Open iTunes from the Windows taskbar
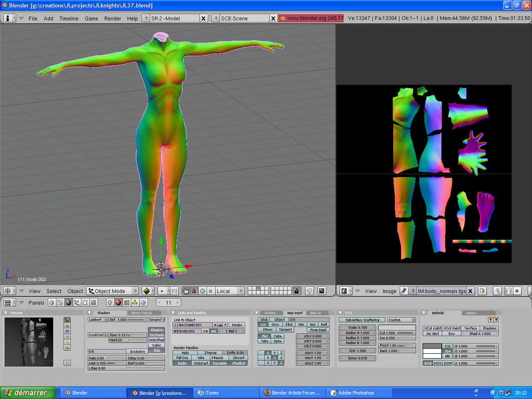 click(227, 393)
